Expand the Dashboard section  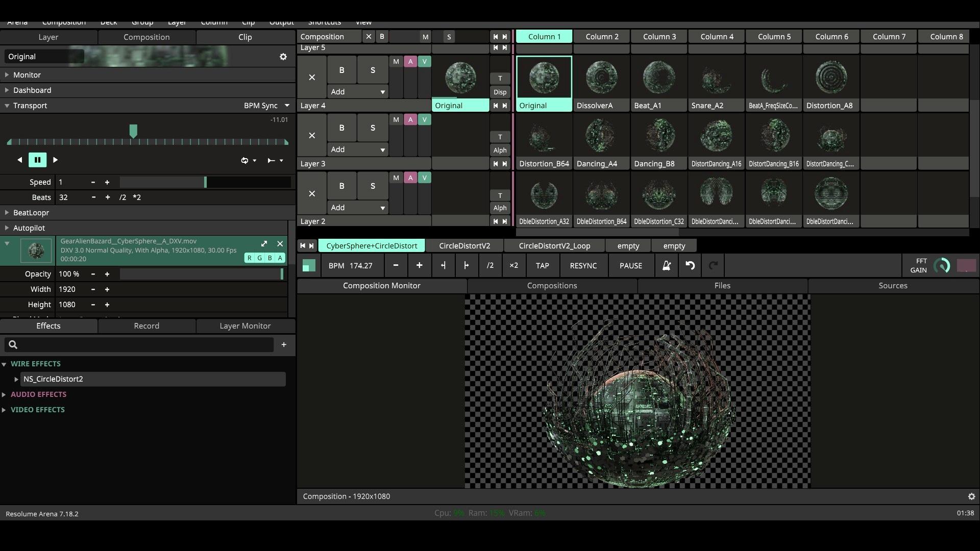coord(7,90)
